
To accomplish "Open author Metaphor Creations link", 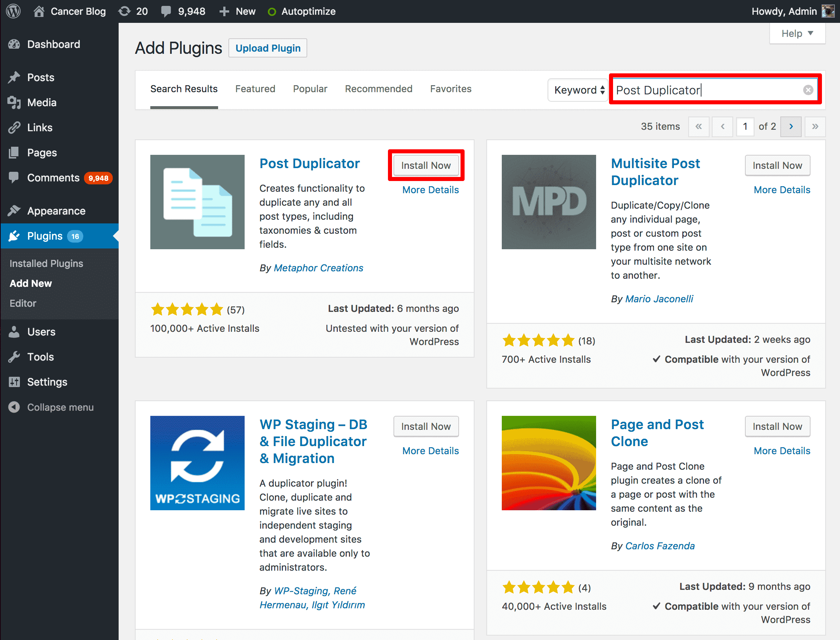I will pos(319,268).
